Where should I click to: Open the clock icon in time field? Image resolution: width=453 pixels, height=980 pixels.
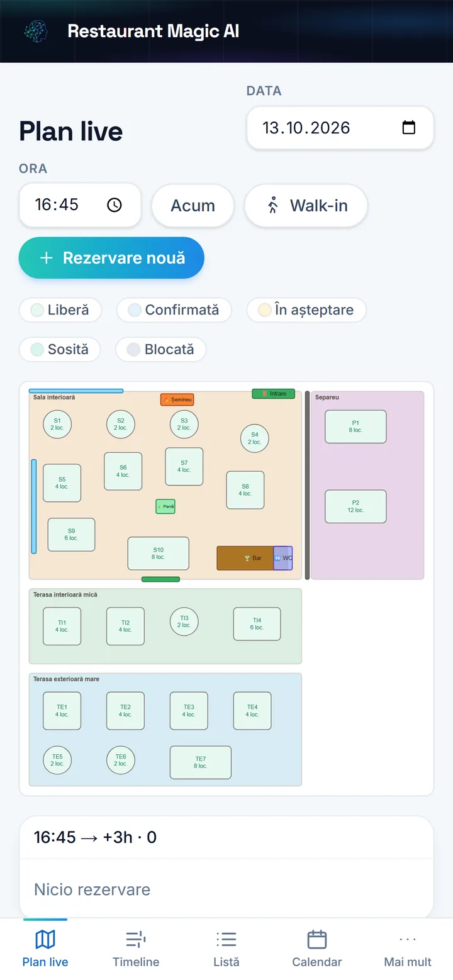[x=114, y=205]
